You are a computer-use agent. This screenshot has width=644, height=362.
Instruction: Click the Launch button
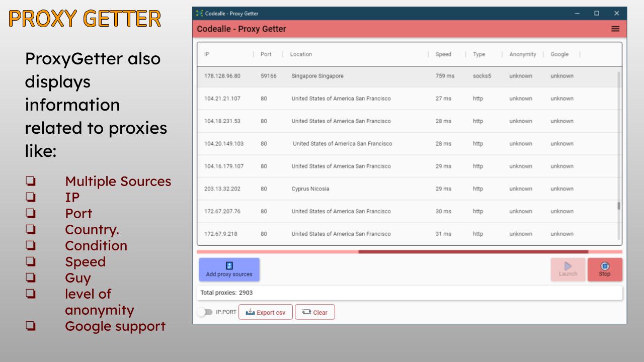(x=568, y=269)
